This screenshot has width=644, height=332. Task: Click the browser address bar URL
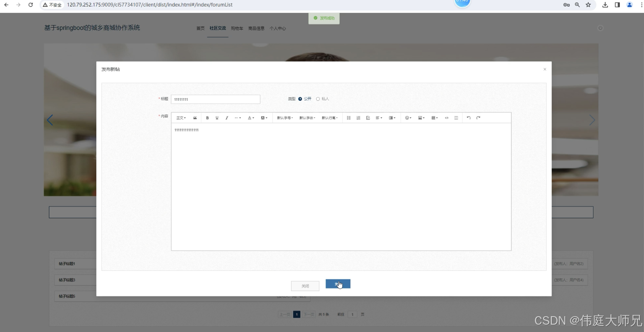pyautogui.click(x=150, y=5)
